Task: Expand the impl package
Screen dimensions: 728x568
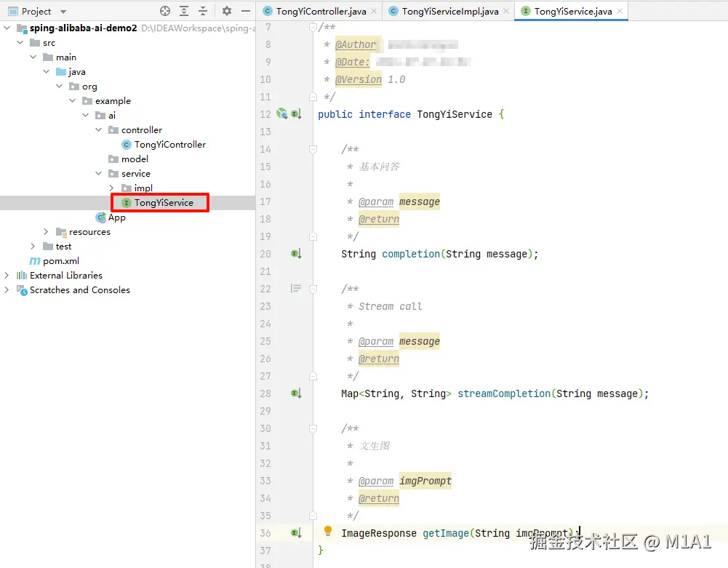Action: pos(111,188)
